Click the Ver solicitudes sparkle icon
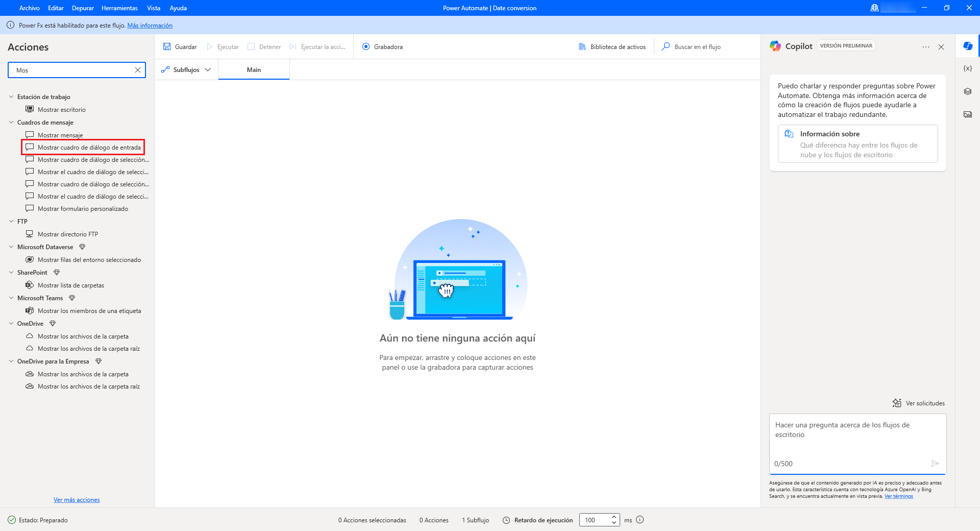 [897, 403]
